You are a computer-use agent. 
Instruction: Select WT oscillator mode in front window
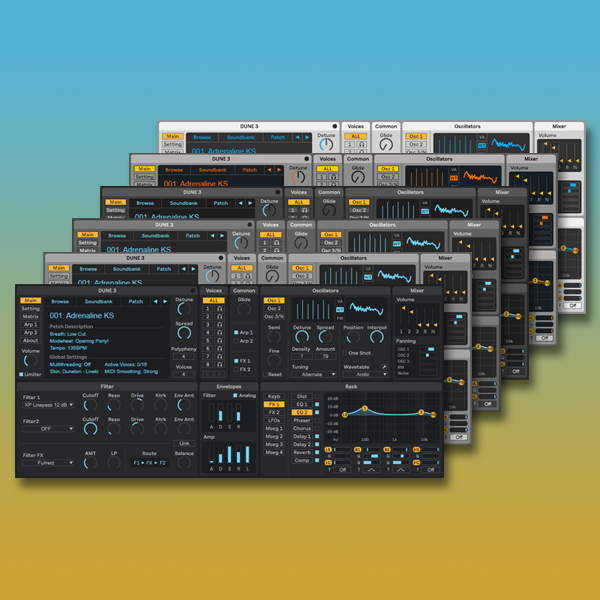click(340, 310)
